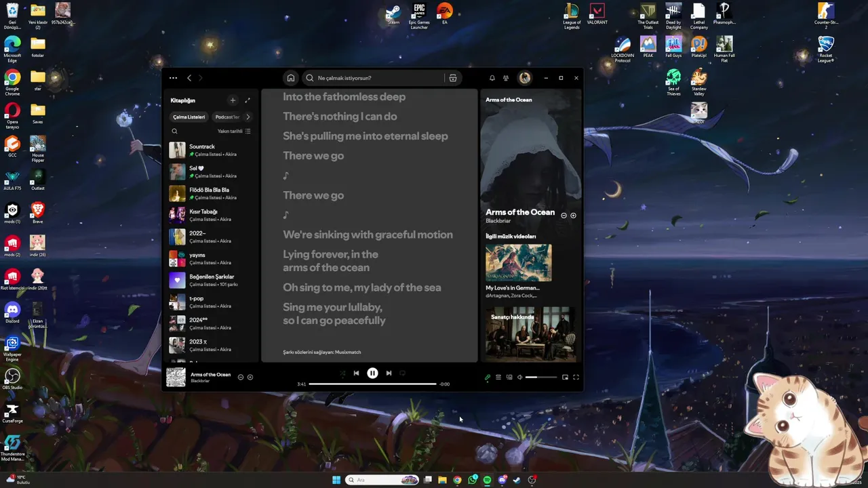Expand the Kitaplığın library panel

click(x=248, y=100)
